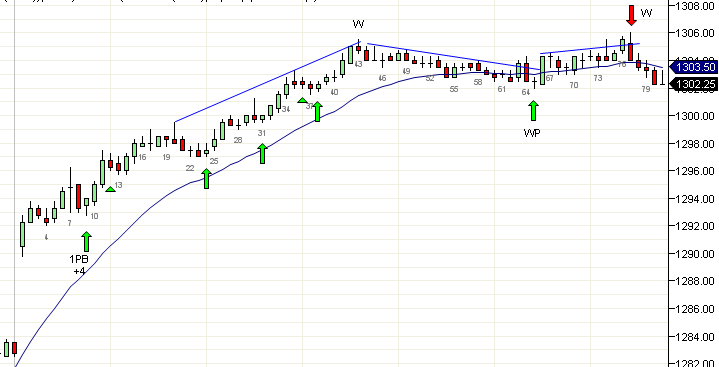Click the green arrow below bar 37
The image size is (719, 367).
(x=317, y=111)
